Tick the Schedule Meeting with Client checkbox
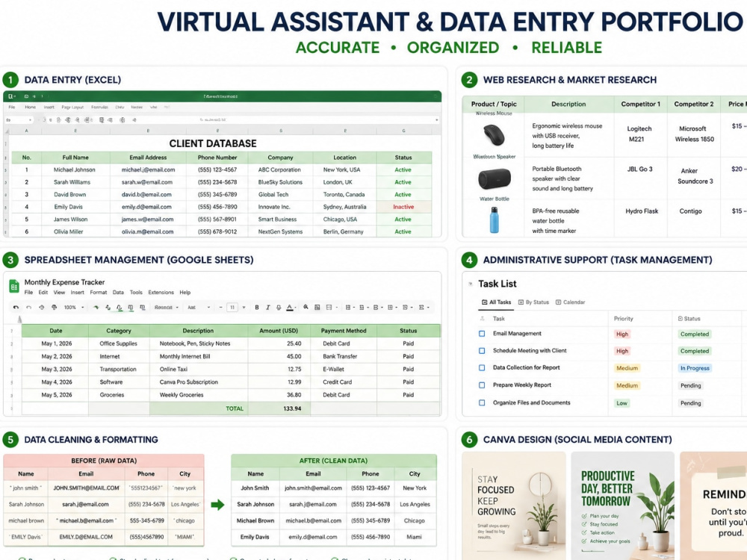 pyautogui.click(x=482, y=350)
